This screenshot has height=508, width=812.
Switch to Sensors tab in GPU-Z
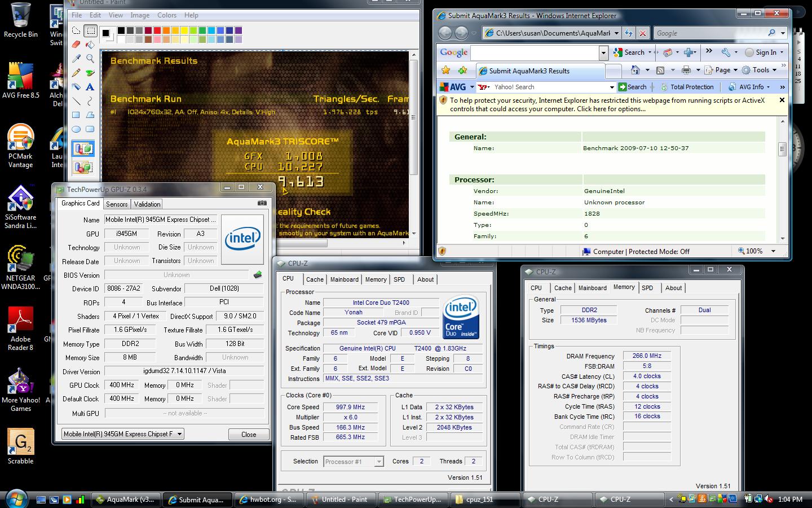point(117,204)
